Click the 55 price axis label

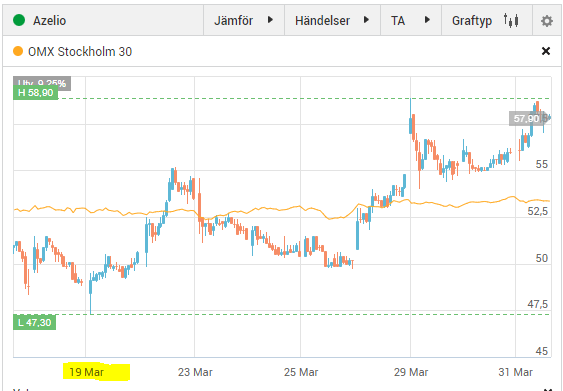tap(542, 164)
